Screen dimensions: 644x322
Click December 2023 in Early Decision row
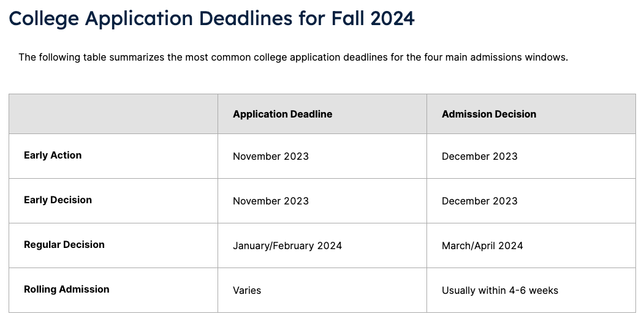[x=480, y=201]
